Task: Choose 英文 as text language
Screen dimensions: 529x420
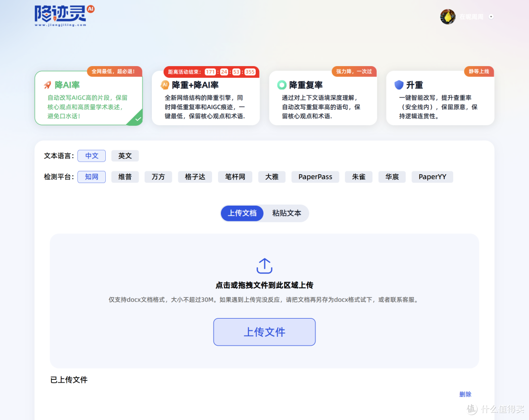Action: click(125, 156)
